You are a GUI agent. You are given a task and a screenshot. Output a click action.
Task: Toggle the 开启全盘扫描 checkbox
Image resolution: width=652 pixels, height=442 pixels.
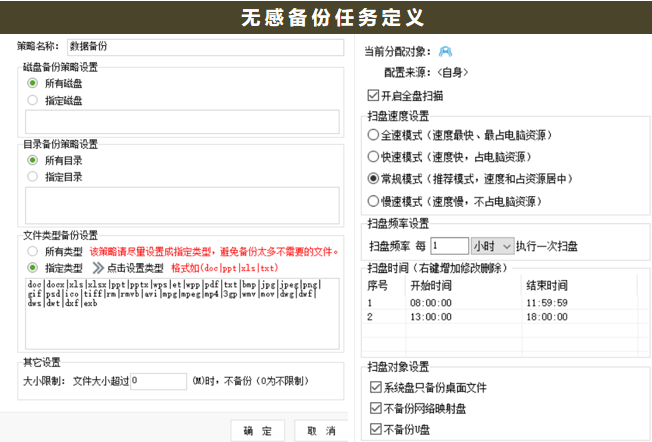[x=373, y=96]
